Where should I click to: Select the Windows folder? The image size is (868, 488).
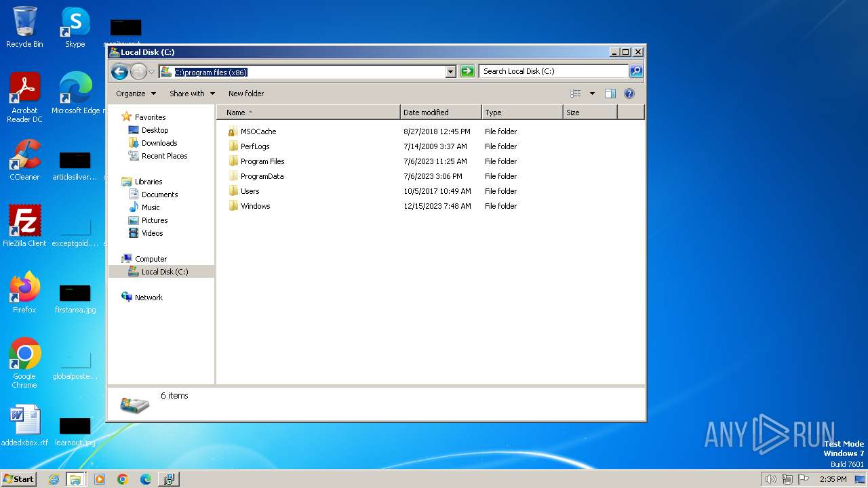(255, 206)
